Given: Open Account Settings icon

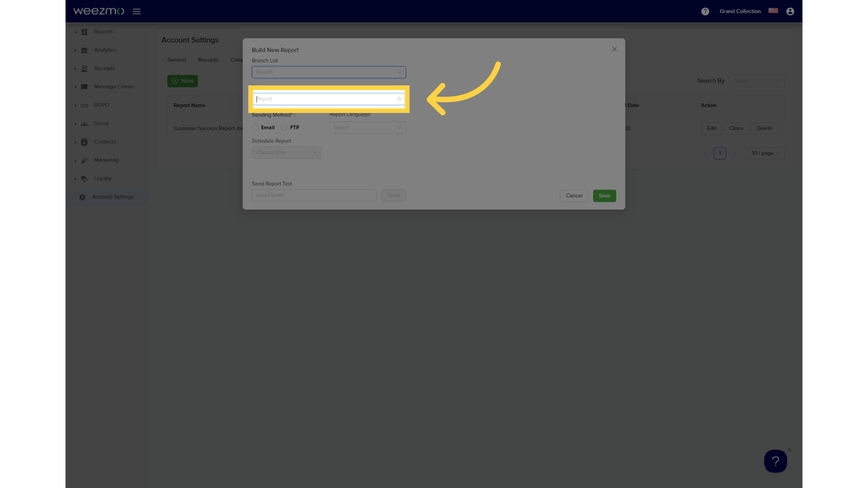Looking at the screenshot, I should coord(83,197).
